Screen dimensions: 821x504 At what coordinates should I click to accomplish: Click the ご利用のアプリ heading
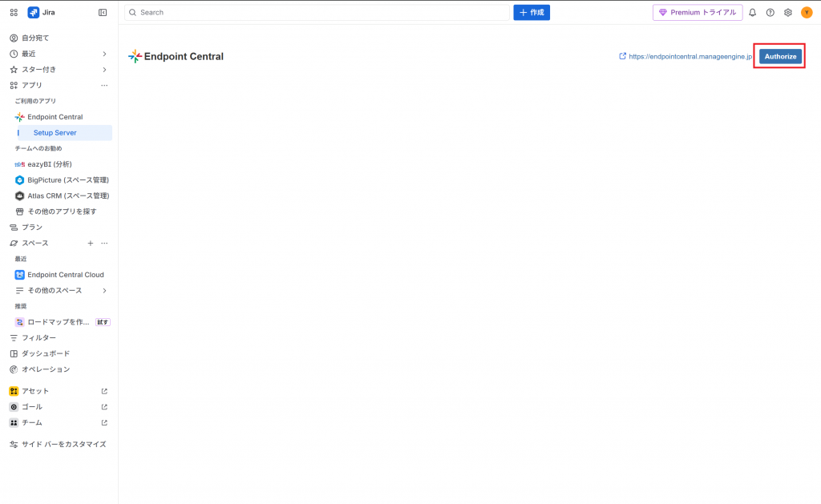pos(35,101)
